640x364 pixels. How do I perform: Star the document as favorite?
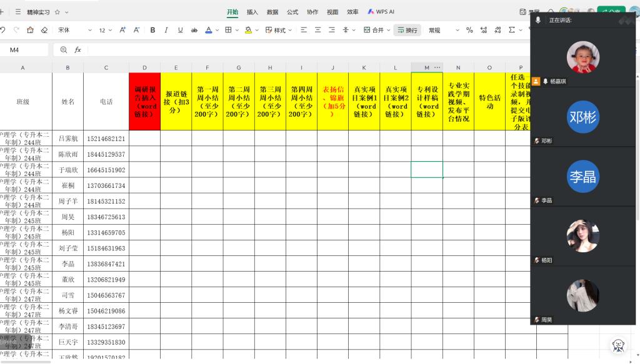(x=57, y=12)
